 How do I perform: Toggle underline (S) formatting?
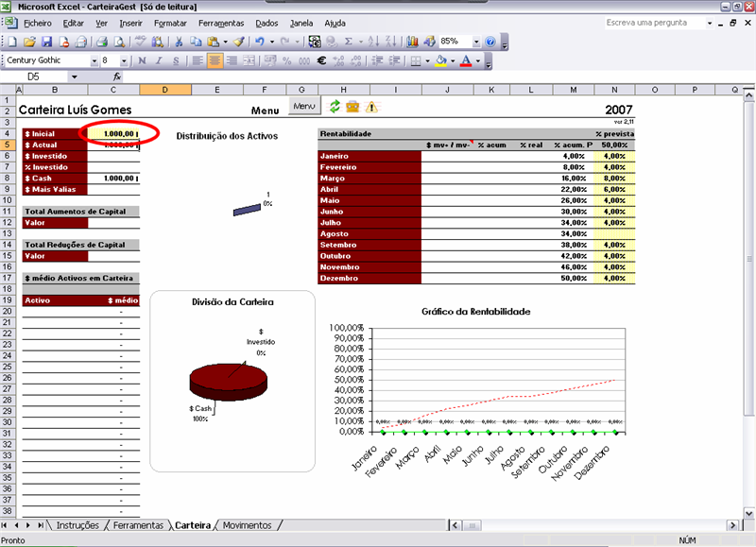coord(176,60)
